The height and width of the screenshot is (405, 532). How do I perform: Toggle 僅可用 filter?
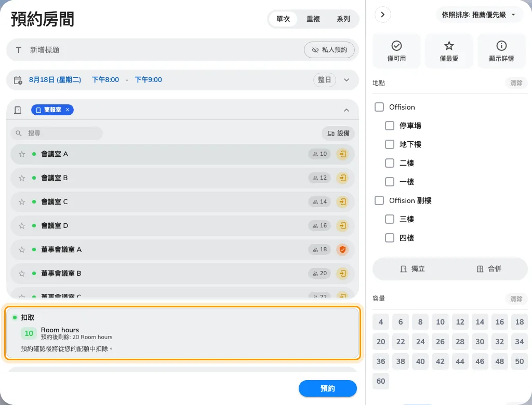tap(396, 51)
